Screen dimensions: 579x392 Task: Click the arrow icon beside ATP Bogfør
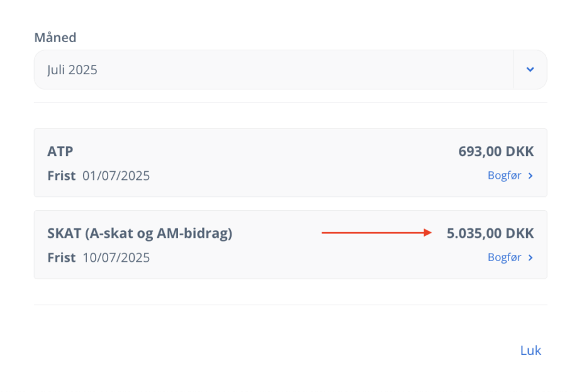(x=531, y=176)
